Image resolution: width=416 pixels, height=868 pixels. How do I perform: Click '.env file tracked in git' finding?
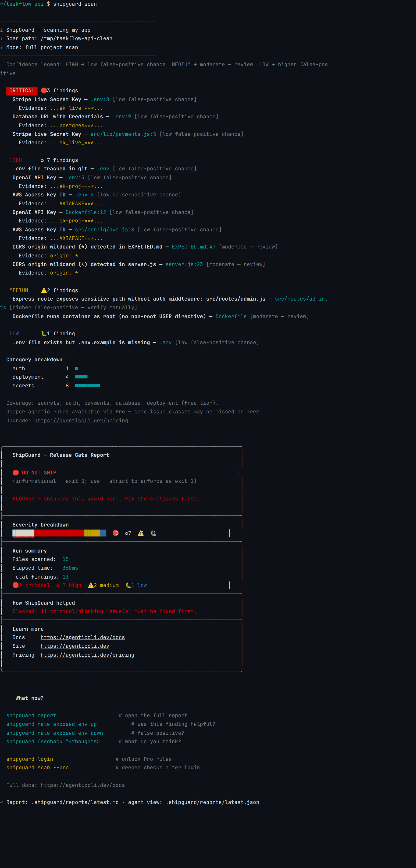[x=50, y=168]
